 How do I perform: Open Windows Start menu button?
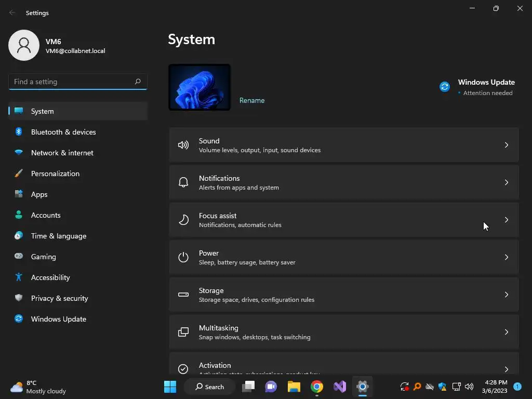[170, 387]
